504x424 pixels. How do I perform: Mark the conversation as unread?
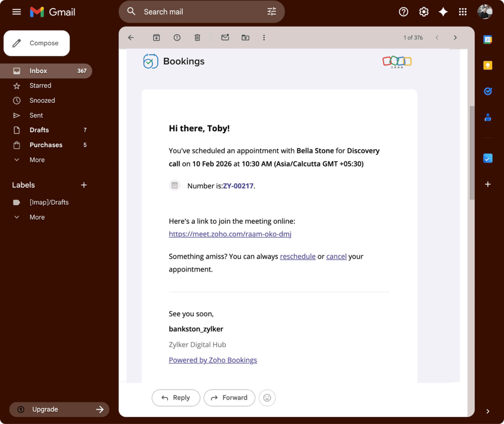point(225,38)
